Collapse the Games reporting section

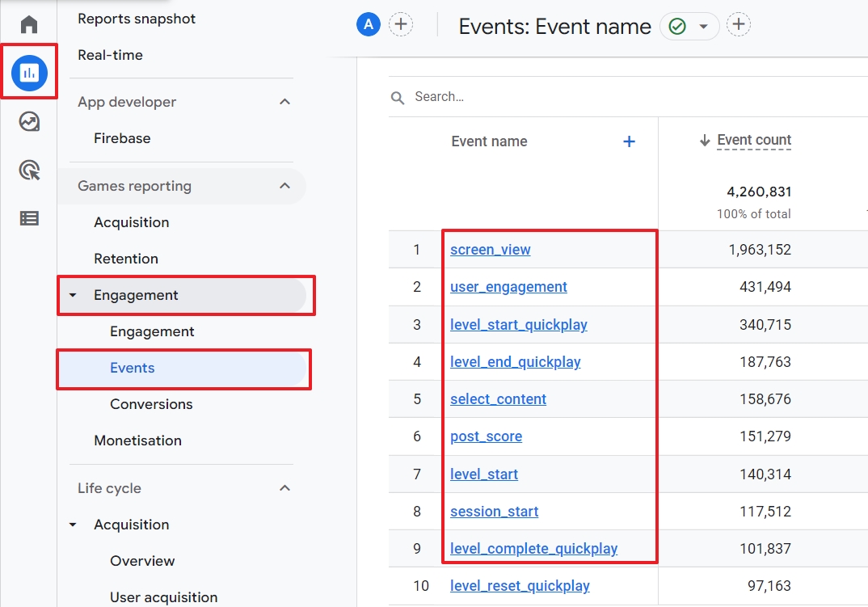click(284, 186)
